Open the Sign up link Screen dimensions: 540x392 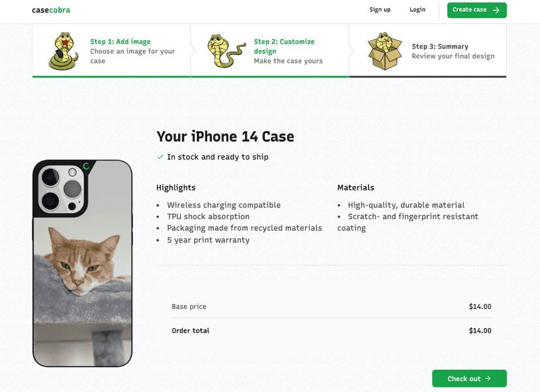tap(380, 10)
